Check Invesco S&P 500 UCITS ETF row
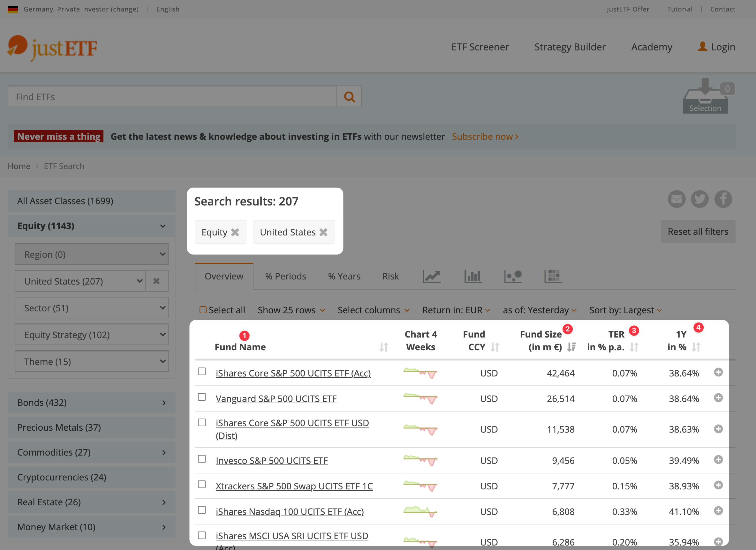 [202, 459]
